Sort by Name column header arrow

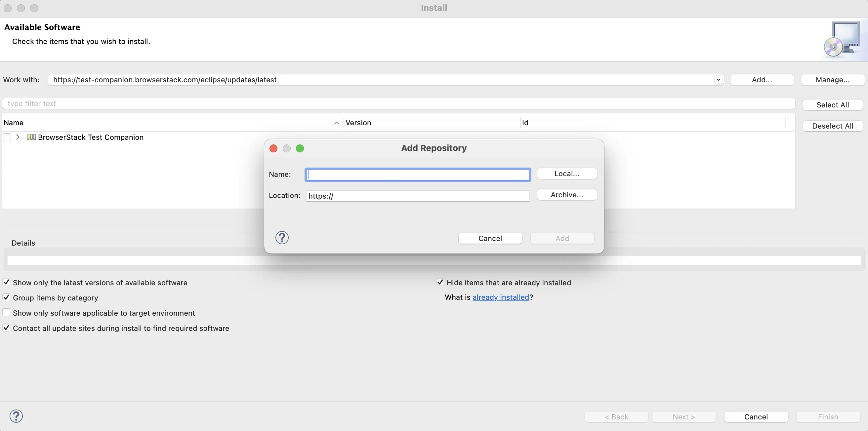click(336, 123)
